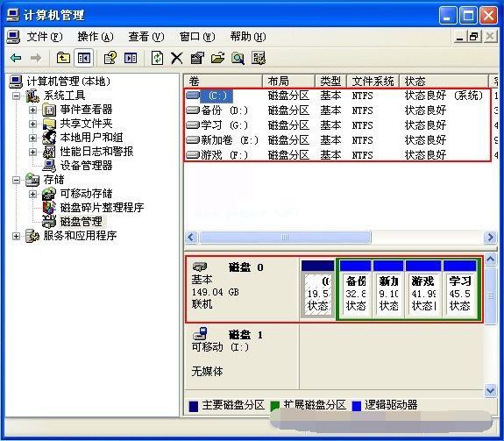
Task: Click the Back arrow toolbar icon
Action: click(x=16, y=58)
